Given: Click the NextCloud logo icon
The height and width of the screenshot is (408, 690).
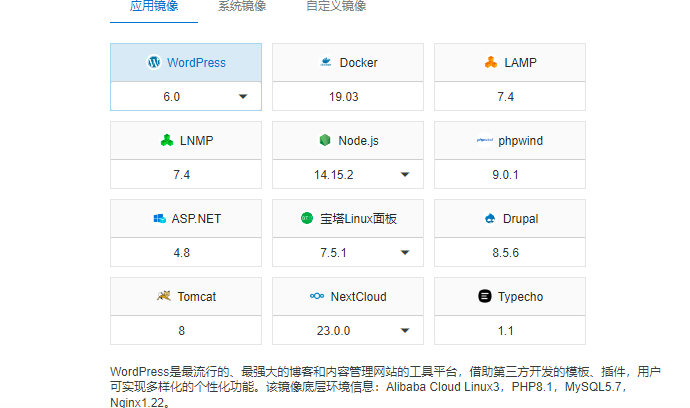Looking at the screenshot, I should click(317, 296).
